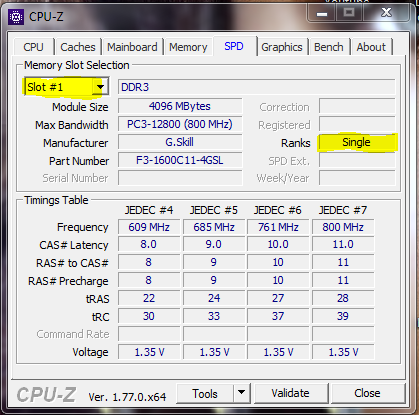Close CPU-Z with the title bar X
Screen dimensions: 419x415
coord(387,13)
